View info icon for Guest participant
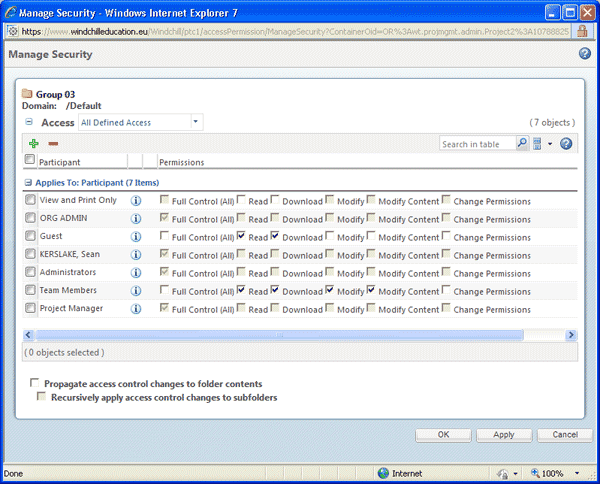The height and width of the screenshot is (484, 600). coord(136,236)
